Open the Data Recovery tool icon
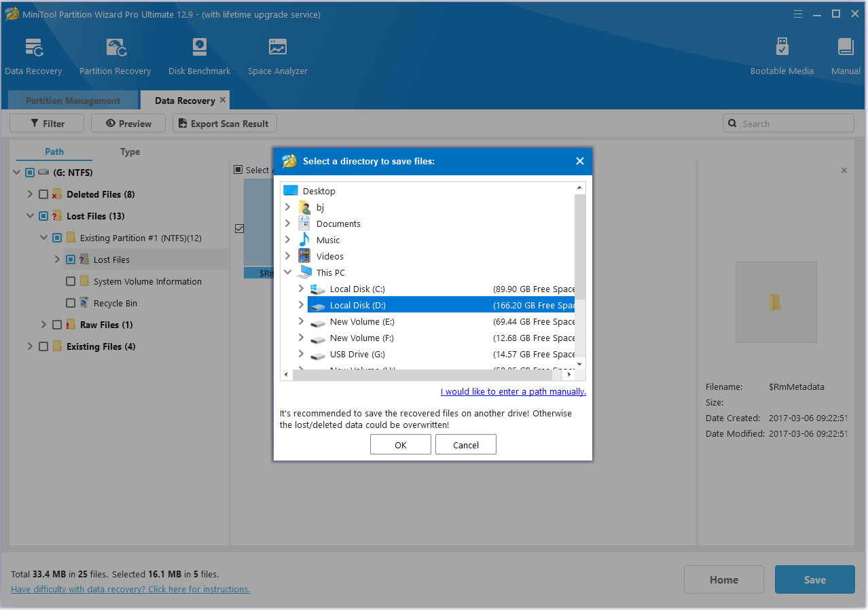This screenshot has height=610, width=868. tap(33, 49)
